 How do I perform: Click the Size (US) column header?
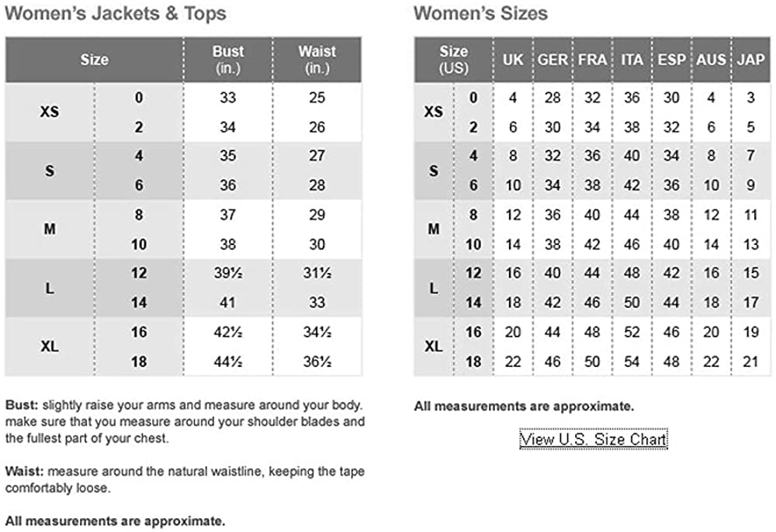[x=453, y=59]
